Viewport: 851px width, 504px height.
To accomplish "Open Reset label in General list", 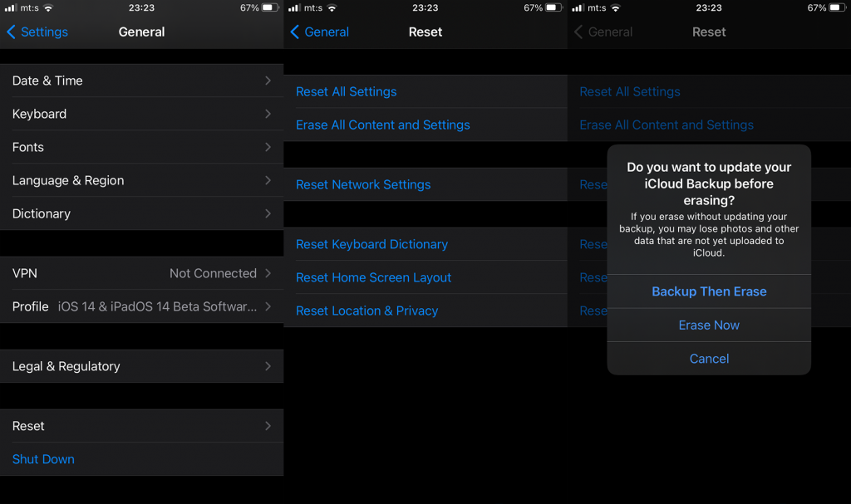I will [x=28, y=426].
